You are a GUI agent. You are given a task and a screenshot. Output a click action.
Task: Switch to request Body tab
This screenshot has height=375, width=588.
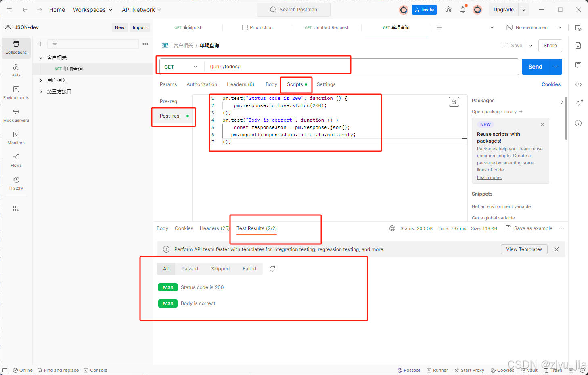pos(271,84)
